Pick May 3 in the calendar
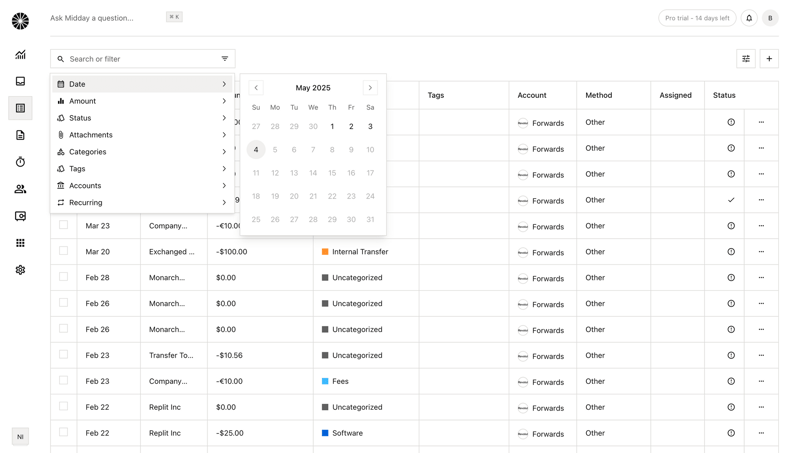 click(370, 127)
